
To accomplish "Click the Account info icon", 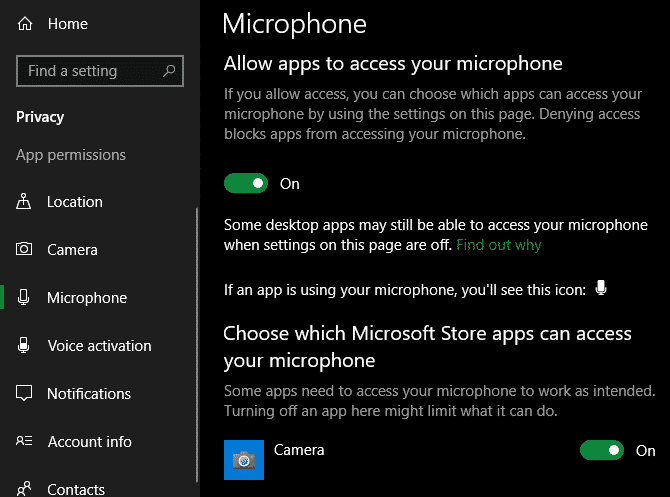I will (x=24, y=441).
